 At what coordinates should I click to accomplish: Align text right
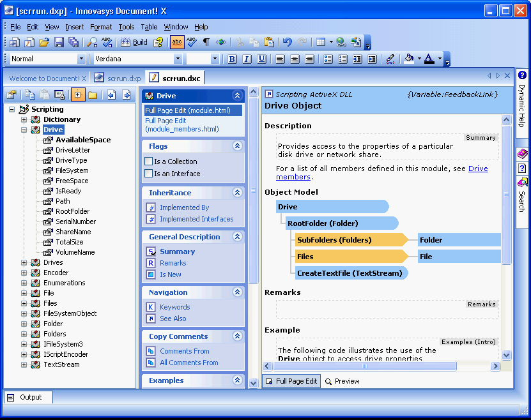[309, 59]
